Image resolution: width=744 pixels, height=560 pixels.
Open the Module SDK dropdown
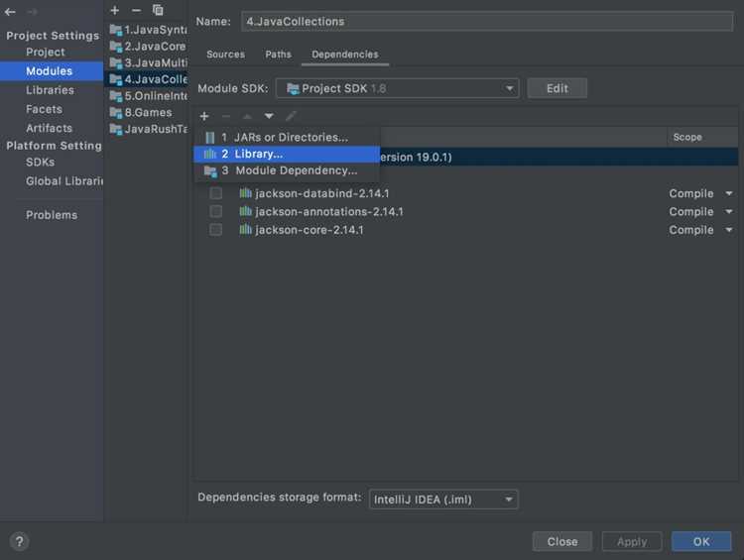(x=397, y=88)
